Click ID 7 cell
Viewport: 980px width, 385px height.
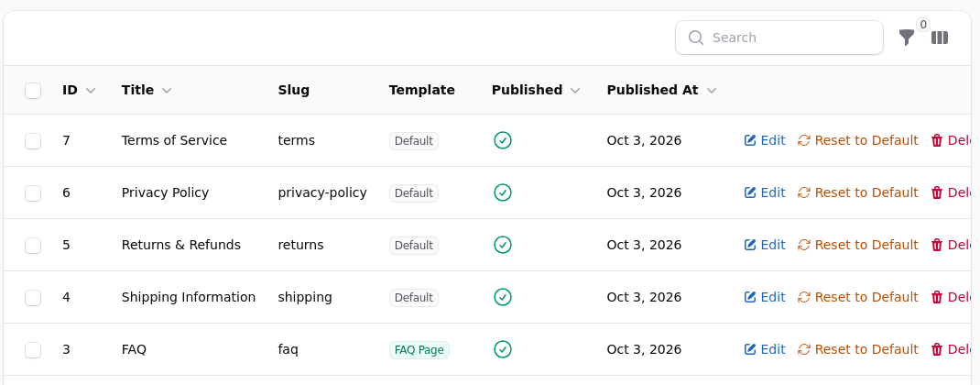click(66, 140)
